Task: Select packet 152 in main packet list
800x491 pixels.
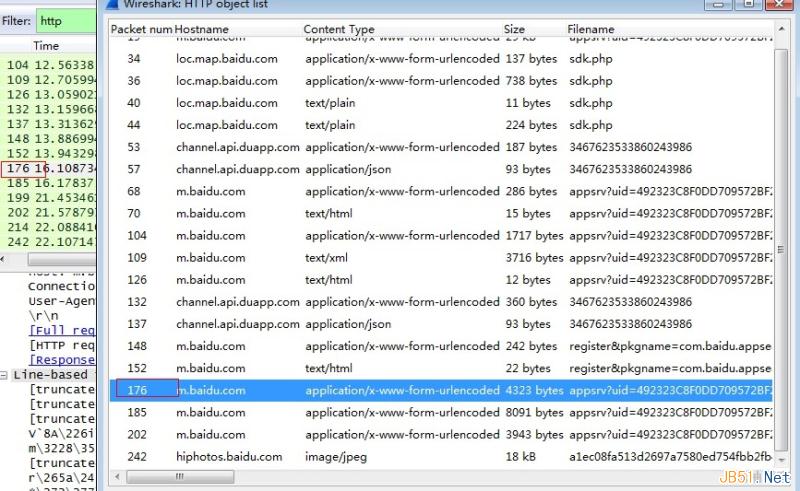Action: (48, 154)
